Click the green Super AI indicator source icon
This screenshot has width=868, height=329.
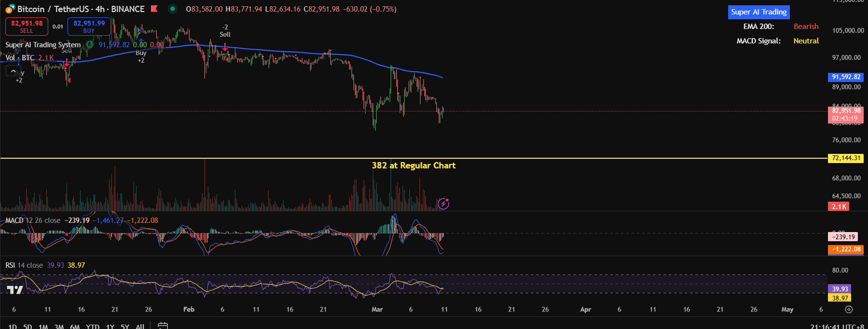89,44
